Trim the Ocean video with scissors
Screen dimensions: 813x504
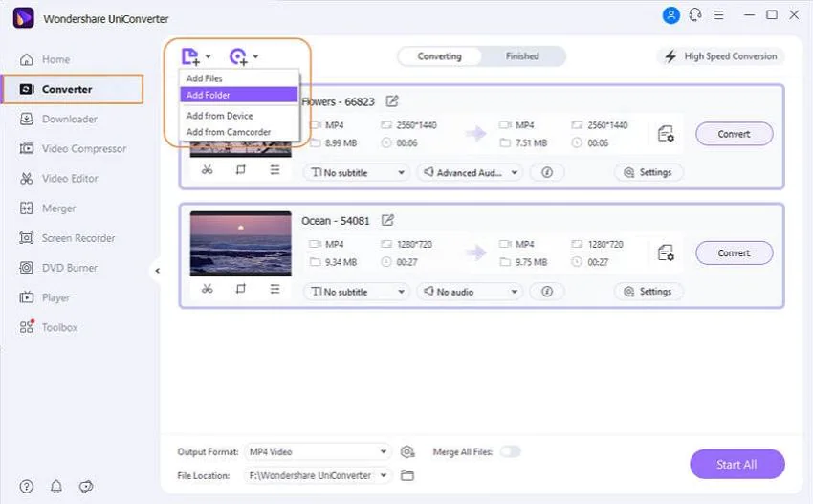[x=208, y=289]
